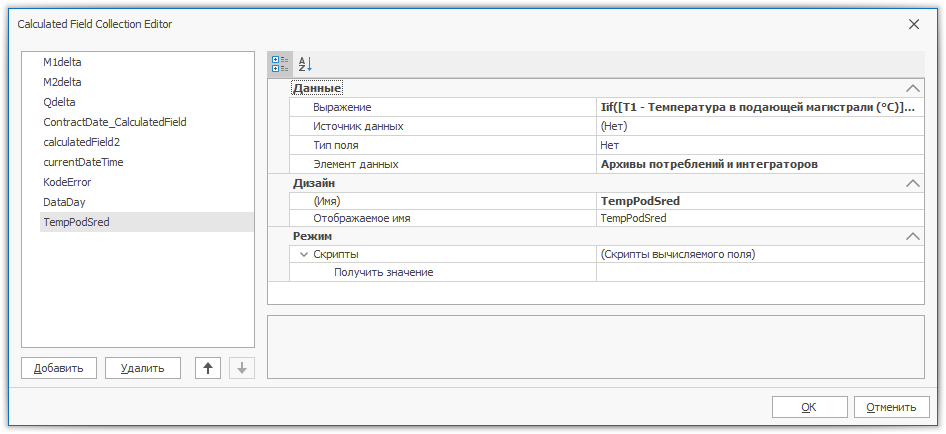Select M1delta in the field list
Image resolution: width=946 pixels, height=434 pixels.
(x=62, y=62)
